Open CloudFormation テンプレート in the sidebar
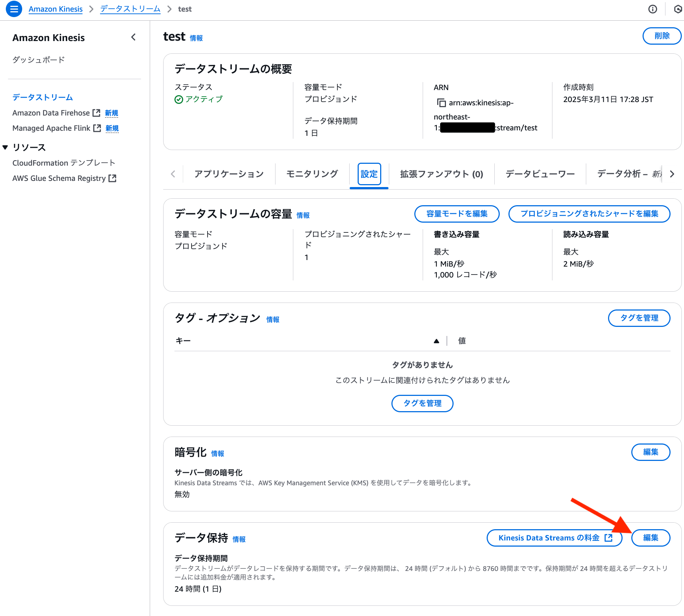 [x=64, y=163]
